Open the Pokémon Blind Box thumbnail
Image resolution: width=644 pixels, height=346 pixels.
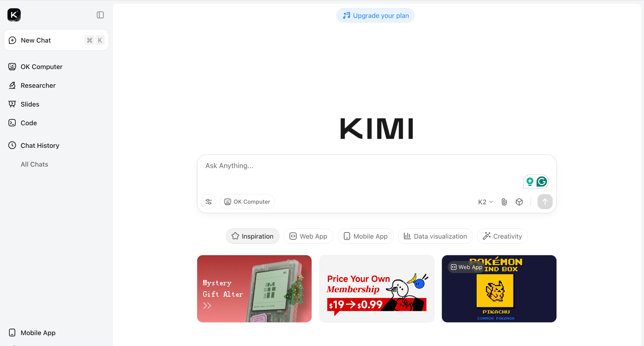tap(499, 289)
